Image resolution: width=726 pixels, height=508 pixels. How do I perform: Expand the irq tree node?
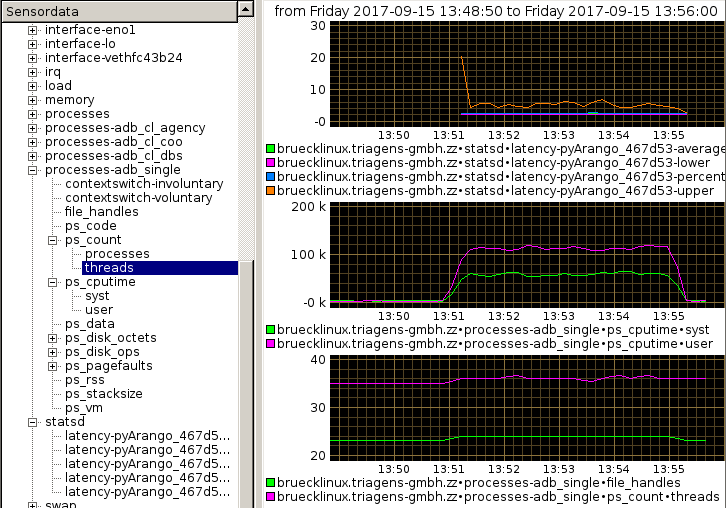[32, 72]
